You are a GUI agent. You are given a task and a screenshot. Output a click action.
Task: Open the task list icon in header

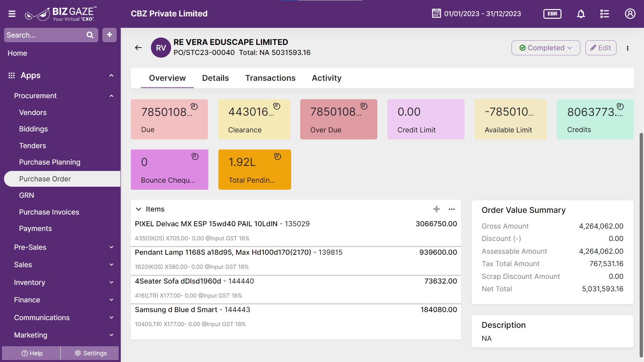[604, 14]
